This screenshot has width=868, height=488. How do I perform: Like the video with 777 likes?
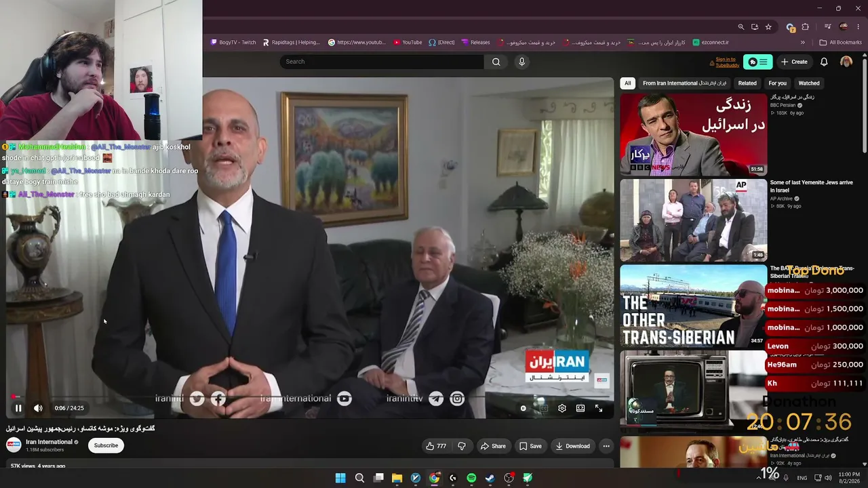coord(436,446)
